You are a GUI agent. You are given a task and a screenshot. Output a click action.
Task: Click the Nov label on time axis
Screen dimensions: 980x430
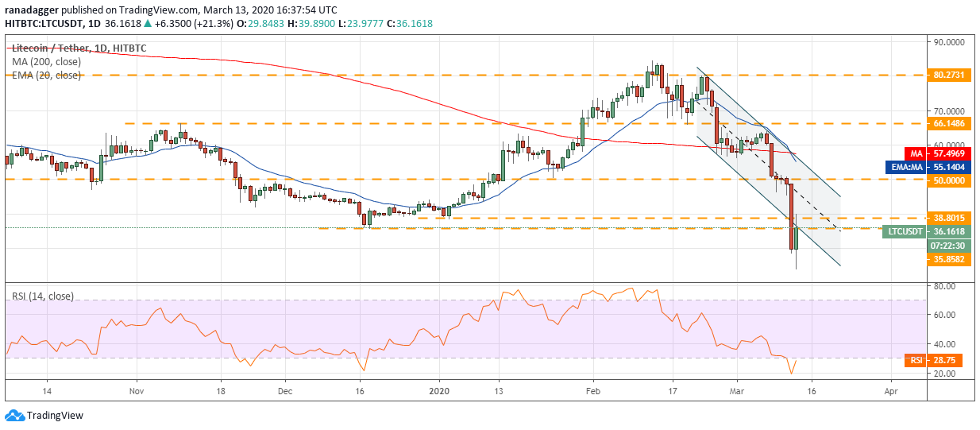click(x=137, y=391)
